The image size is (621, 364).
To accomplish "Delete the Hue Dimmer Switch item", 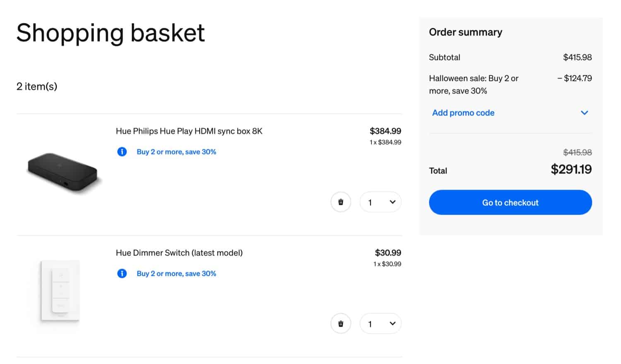I will [x=341, y=324].
